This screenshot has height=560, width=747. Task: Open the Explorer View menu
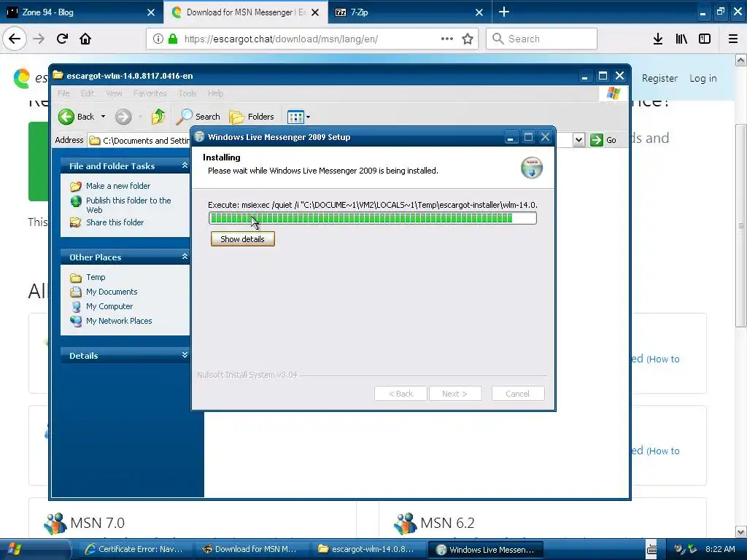tap(114, 93)
